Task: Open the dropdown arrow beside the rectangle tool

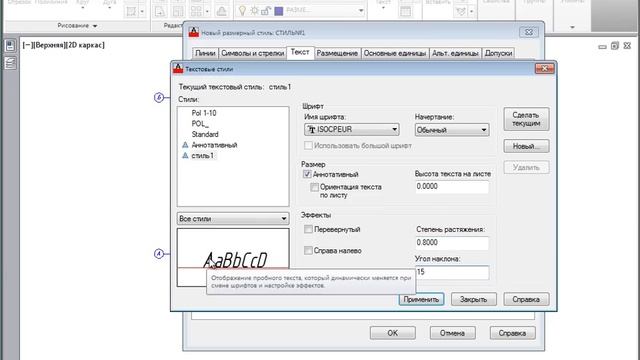Action: tap(142, 11)
